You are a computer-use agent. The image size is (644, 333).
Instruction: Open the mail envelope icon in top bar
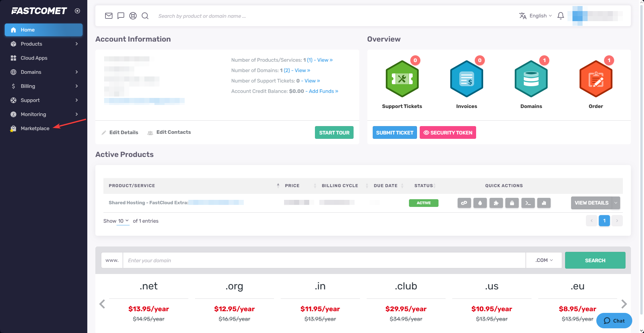point(109,16)
